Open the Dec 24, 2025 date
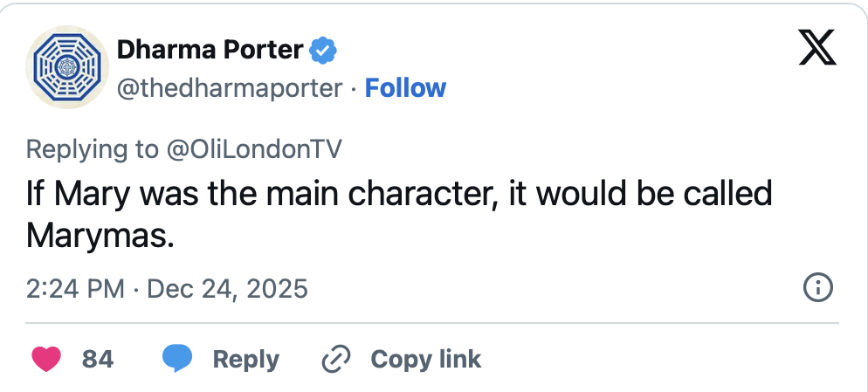The image size is (868, 392). [x=228, y=288]
